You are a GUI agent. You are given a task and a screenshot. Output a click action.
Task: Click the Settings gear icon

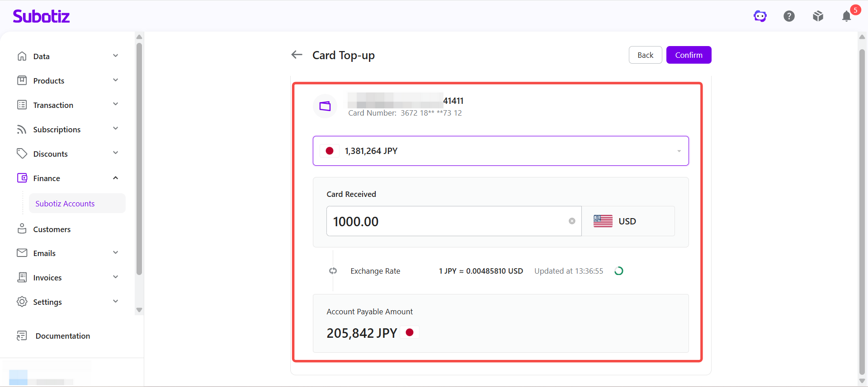pos(22,302)
